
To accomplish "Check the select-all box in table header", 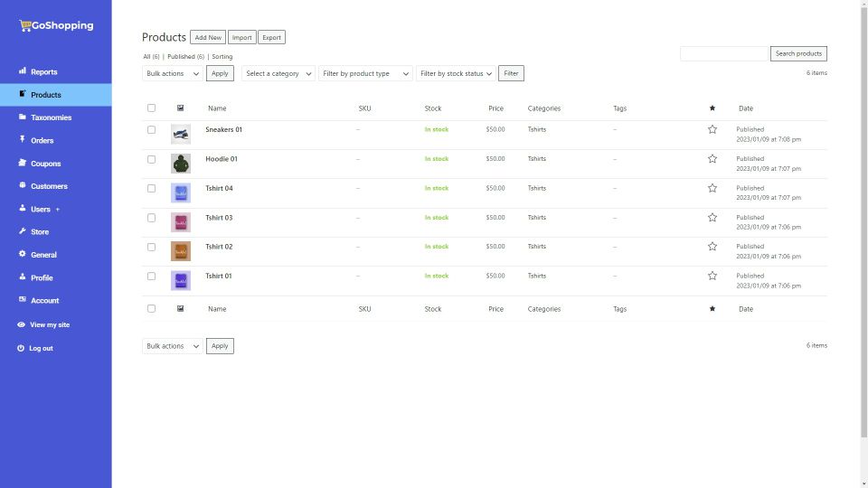I will [151, 108].
